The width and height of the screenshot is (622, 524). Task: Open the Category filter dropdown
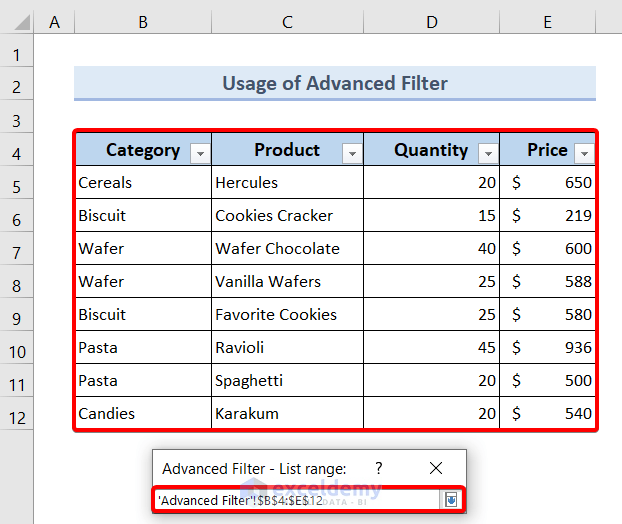(200, 153)
